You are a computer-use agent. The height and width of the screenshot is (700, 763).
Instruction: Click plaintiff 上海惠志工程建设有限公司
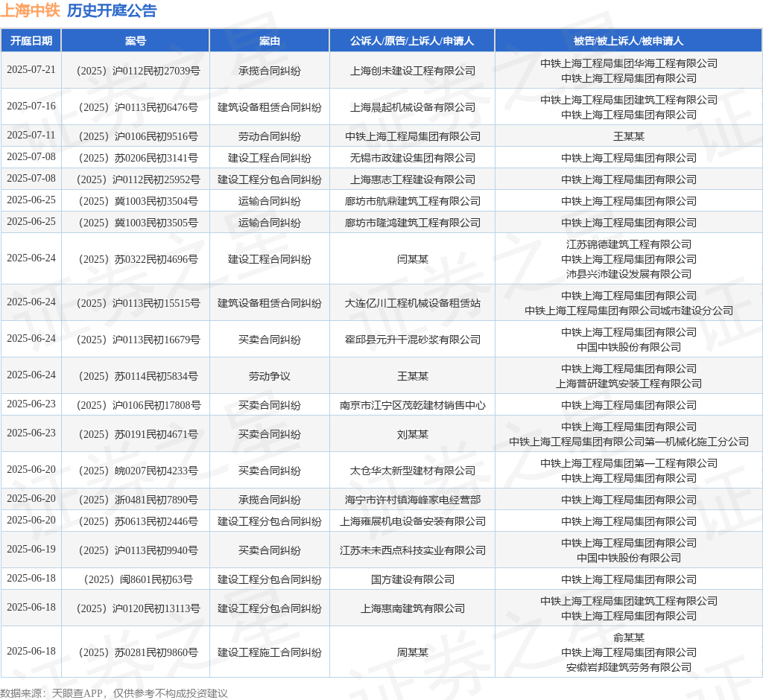(x=413, y=180)
